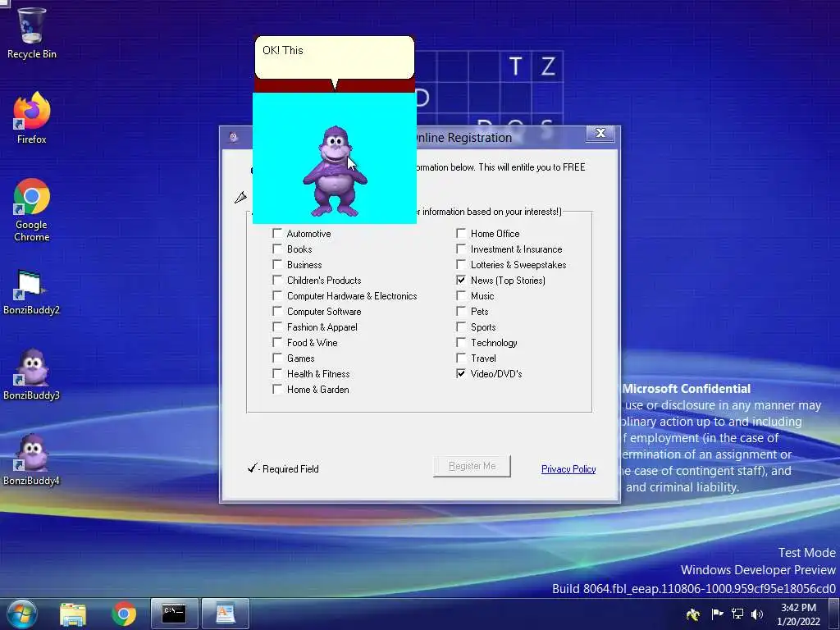Open Chrome from the taskbar
The image size is (840, 630).
pyautogui.click(x=124, y=614)
